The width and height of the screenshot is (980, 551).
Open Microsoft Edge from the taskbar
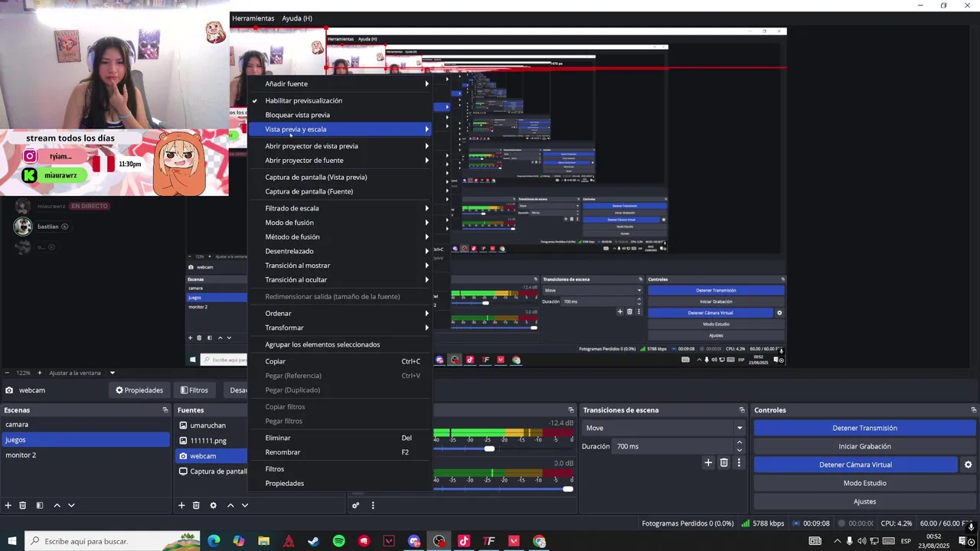[x=214, y=541]
